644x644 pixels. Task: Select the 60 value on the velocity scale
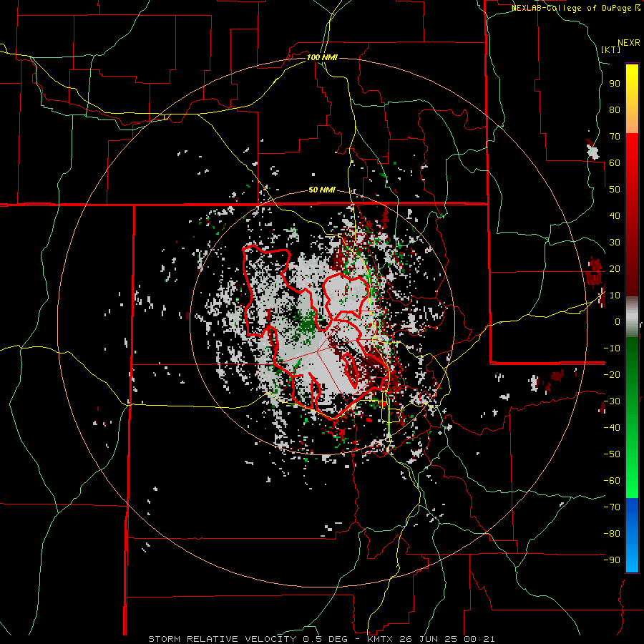615,162
